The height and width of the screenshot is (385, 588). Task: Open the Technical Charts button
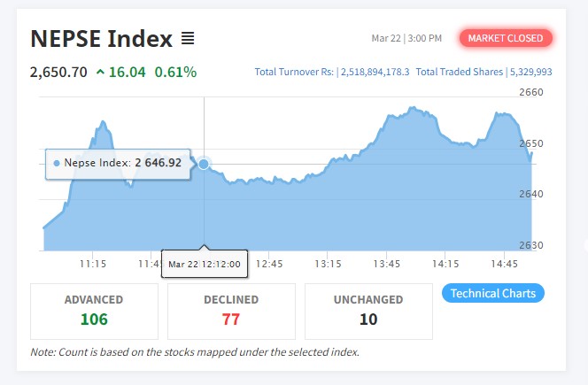493,293
